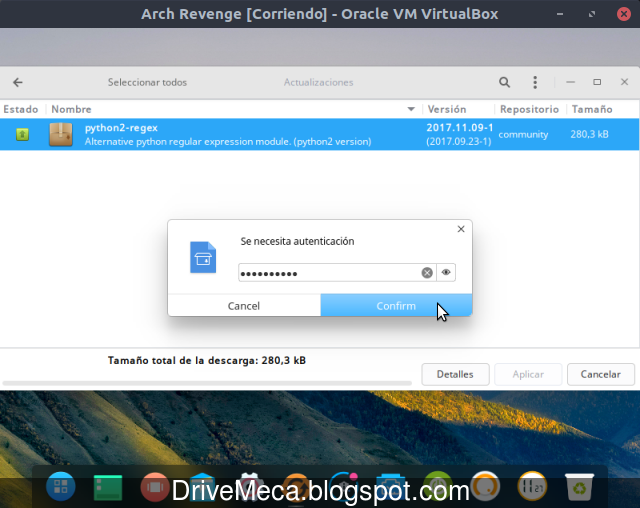The image size is (640, 508).
Task: Open the orange ring icon in the dock
Action: (485, 486)
